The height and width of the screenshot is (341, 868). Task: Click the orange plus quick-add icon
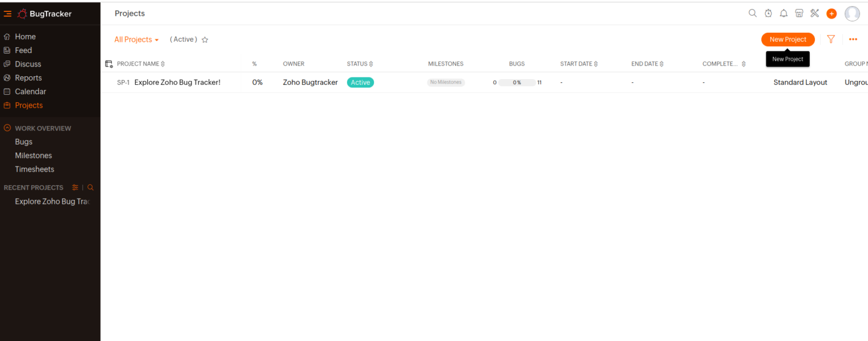click(831, 13)
